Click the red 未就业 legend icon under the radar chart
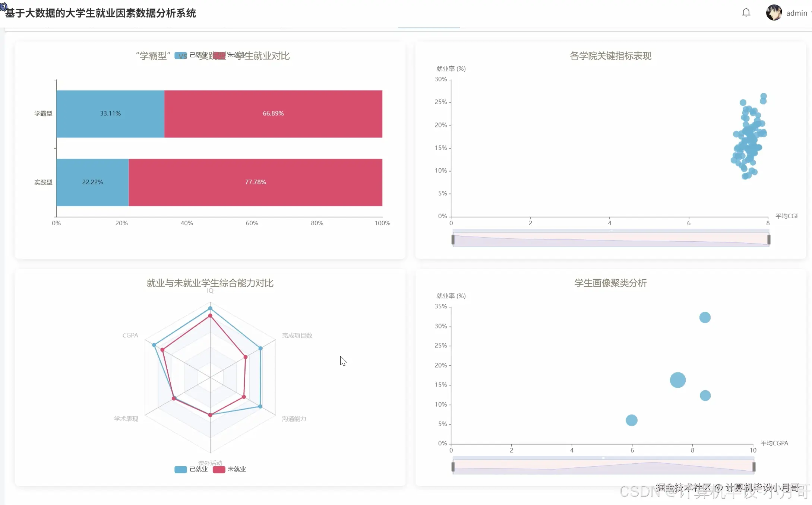 tap(218, 469)
